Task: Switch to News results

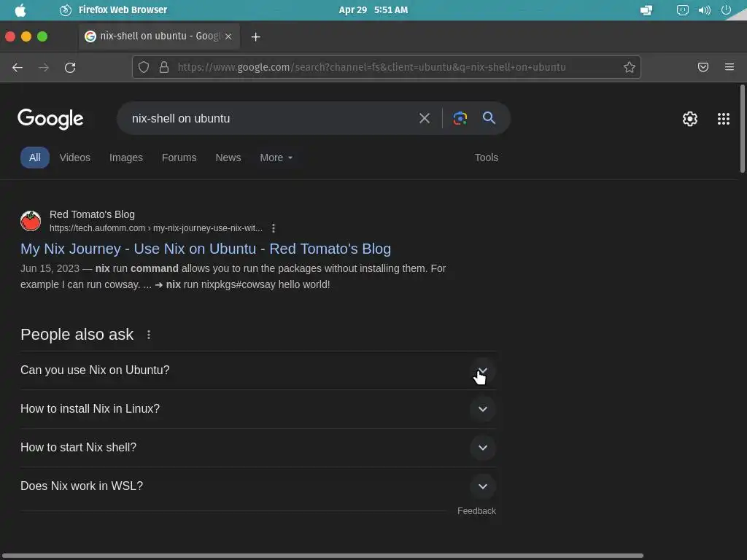Action: pyautogui.click(x=228, y=157)
